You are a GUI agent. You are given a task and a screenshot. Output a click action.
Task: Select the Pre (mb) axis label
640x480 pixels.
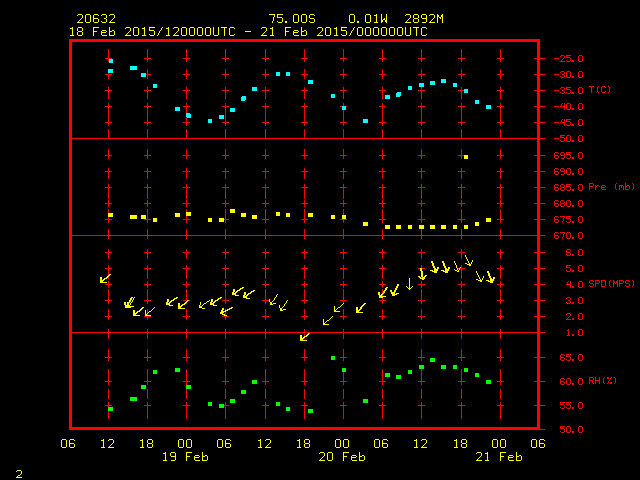click(611, 187)
